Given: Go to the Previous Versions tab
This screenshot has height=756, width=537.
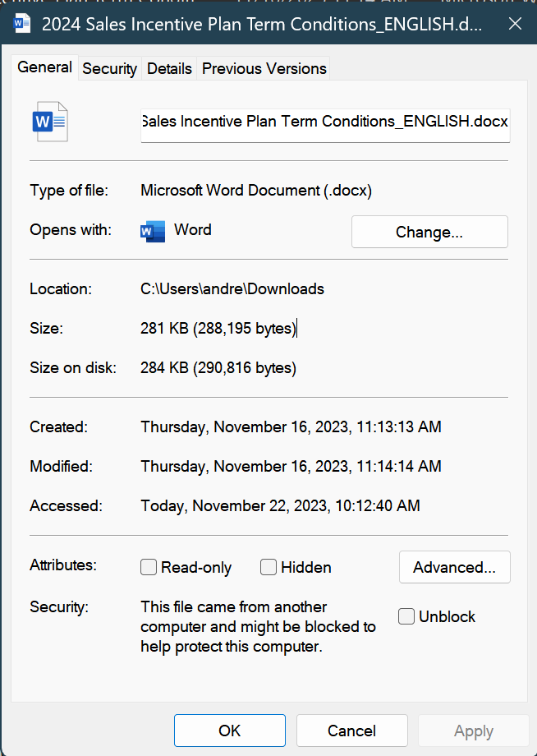Looking at the screenshot, I should click(x=264, y=69).
